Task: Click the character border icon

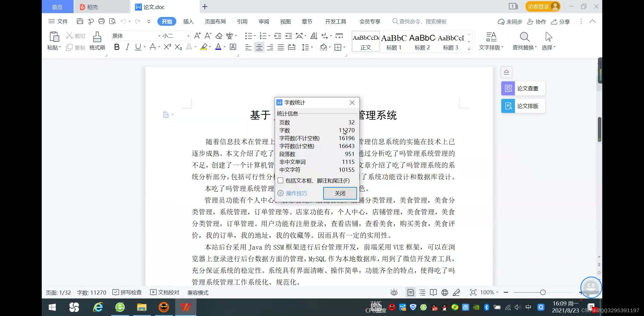Action: pyautogui.click(x=233, y=47)
